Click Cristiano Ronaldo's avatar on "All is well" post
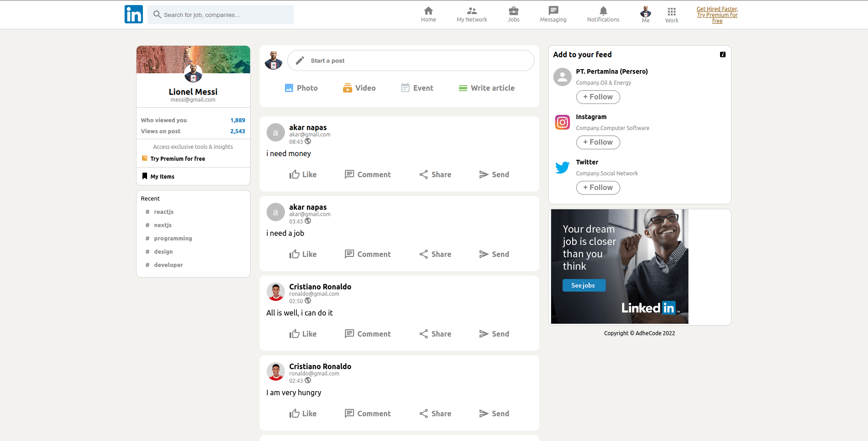This screenshot has height=441, width=868. [276, 292]
